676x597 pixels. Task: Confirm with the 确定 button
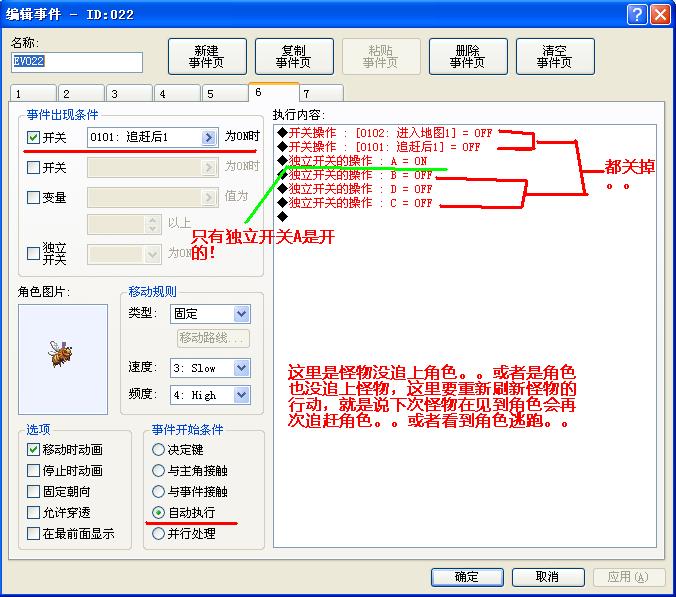point(467,577)
